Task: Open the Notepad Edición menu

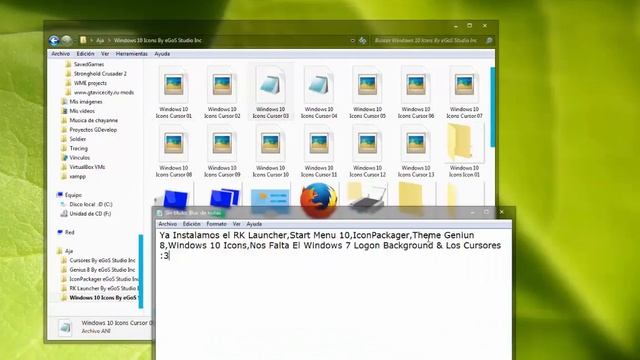Action: (x=191, y=224)
